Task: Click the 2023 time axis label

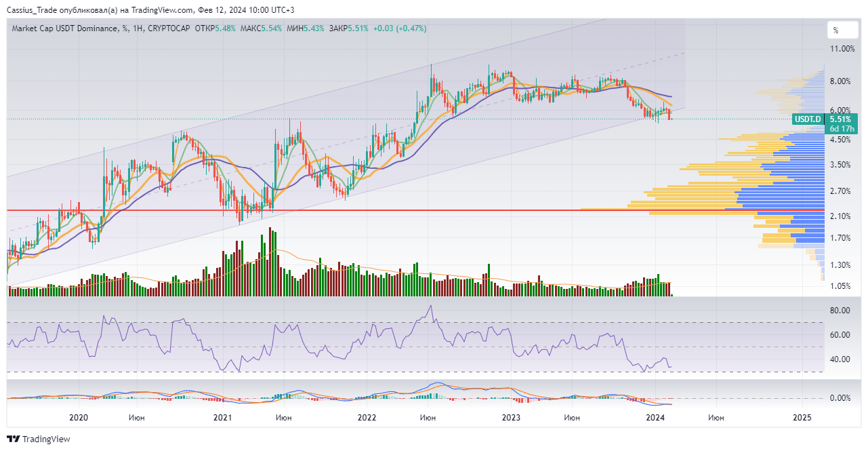Action: [511, 417]
